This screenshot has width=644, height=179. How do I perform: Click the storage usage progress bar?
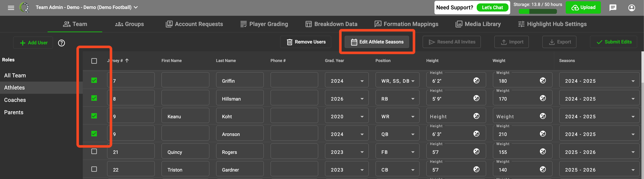click(538, 11)
